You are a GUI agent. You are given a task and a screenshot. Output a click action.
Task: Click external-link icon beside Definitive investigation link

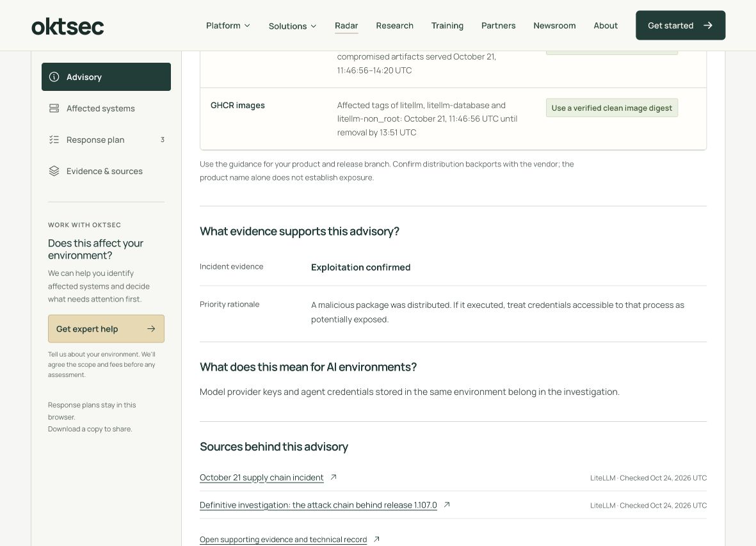447,504
